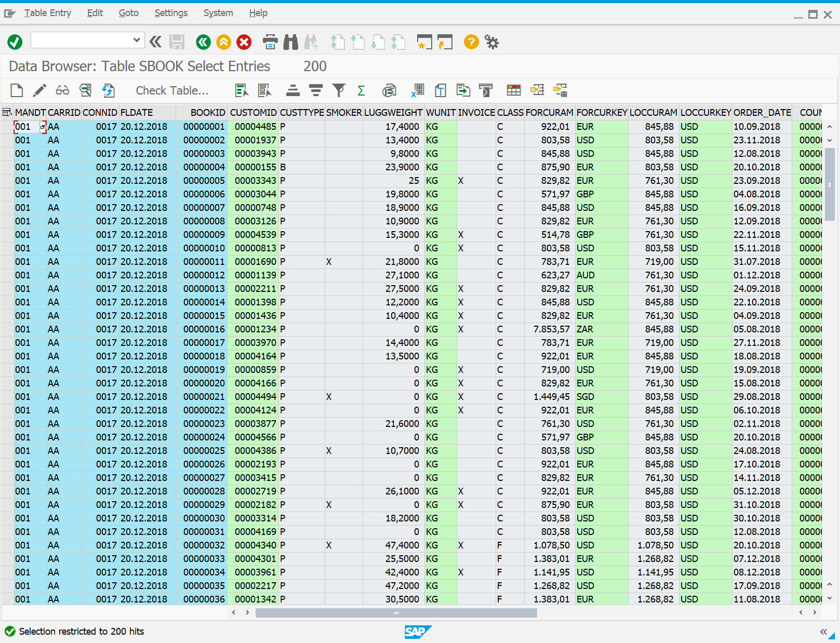Click the Change Layout grid icon

tap(514, 90)
